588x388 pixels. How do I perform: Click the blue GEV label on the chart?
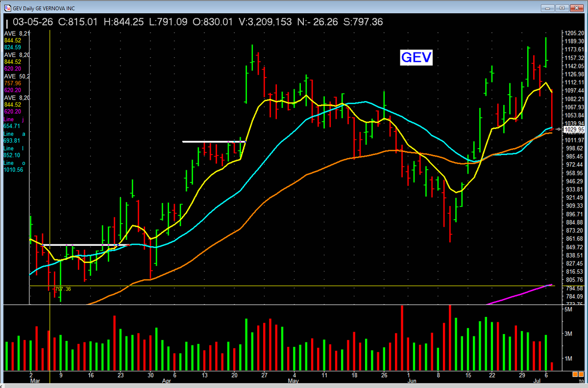click(416, 57)
